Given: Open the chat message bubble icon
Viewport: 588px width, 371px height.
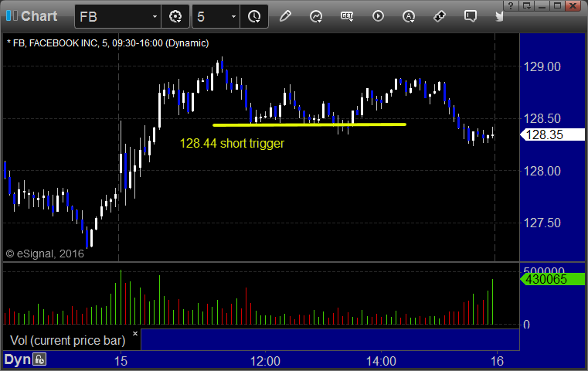Looking at the screenshot, I should pos(471,16).
